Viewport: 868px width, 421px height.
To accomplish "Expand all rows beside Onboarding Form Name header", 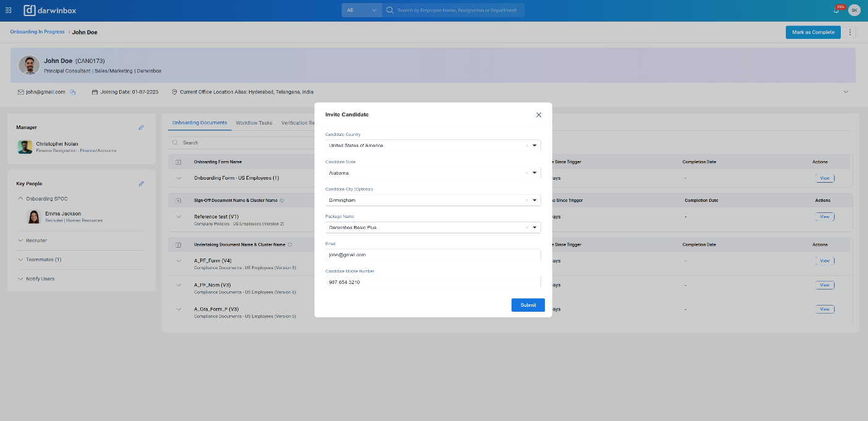I will tap(179, 162).
